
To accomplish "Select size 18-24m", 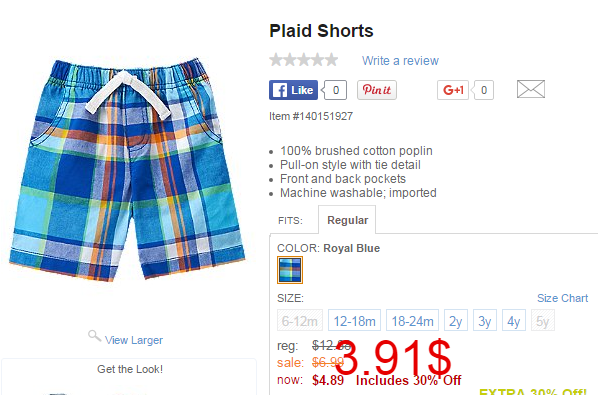I will coord(412,320).
